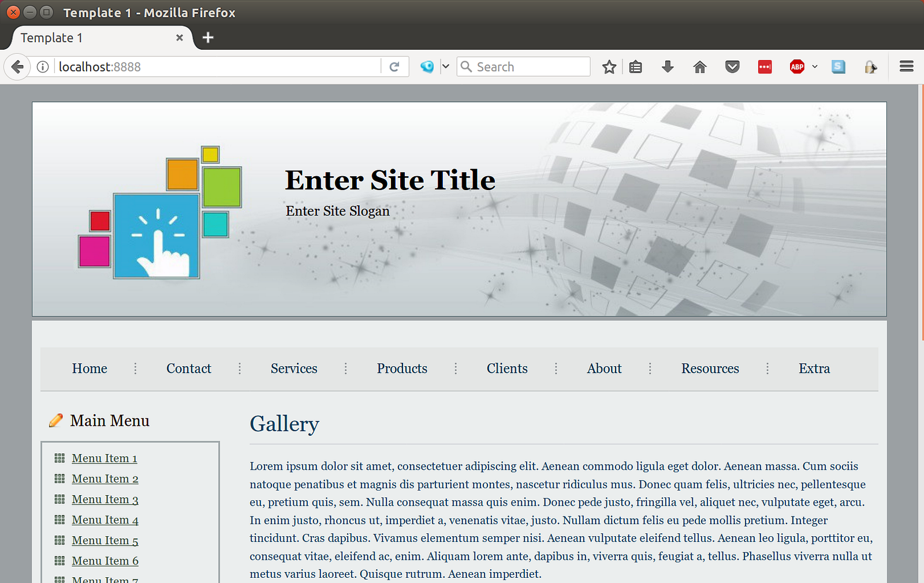The image size is (924, 583).
Task: Open the bookmarks list icon
Action: pos(636,67)
